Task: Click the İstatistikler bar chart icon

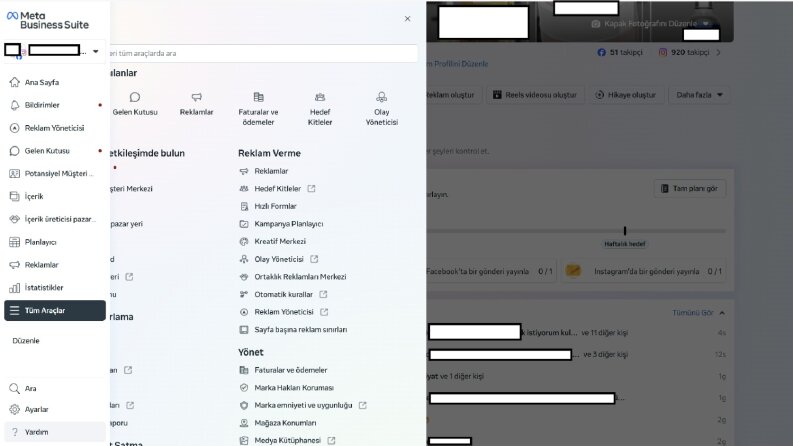Action: 15,288
